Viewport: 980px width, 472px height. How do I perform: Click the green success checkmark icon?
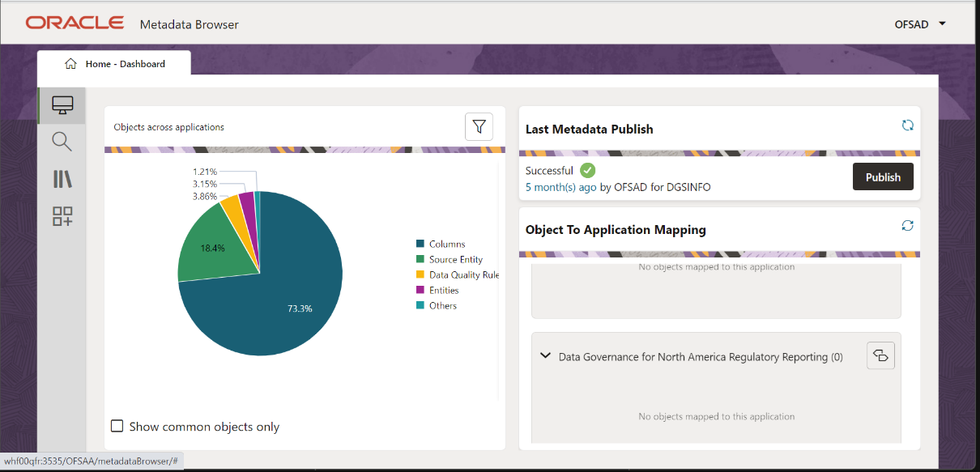588,171
